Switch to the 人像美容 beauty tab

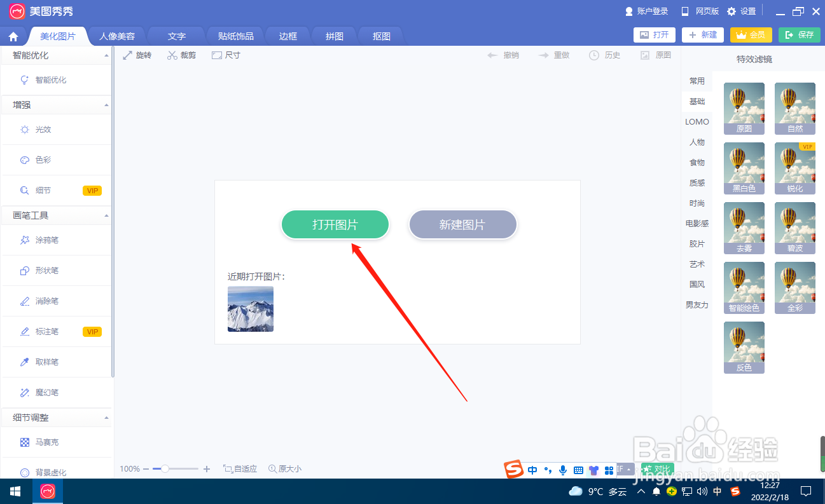click(x=117, y=36)
